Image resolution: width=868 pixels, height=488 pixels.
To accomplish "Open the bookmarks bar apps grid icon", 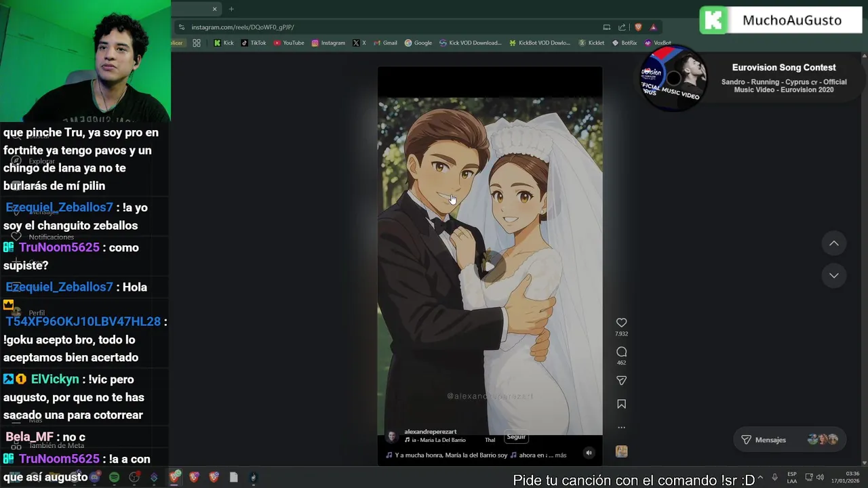I will [197, 43].
